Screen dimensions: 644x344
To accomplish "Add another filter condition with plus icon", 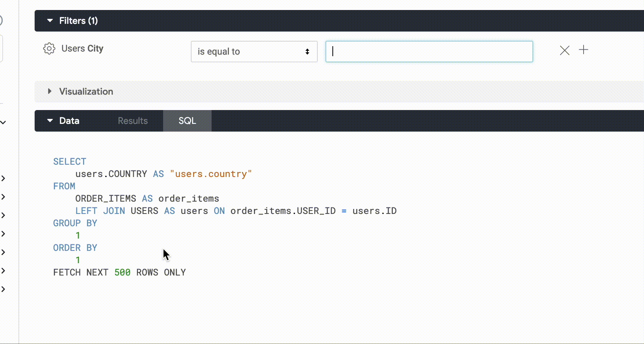I will (584, 50).
